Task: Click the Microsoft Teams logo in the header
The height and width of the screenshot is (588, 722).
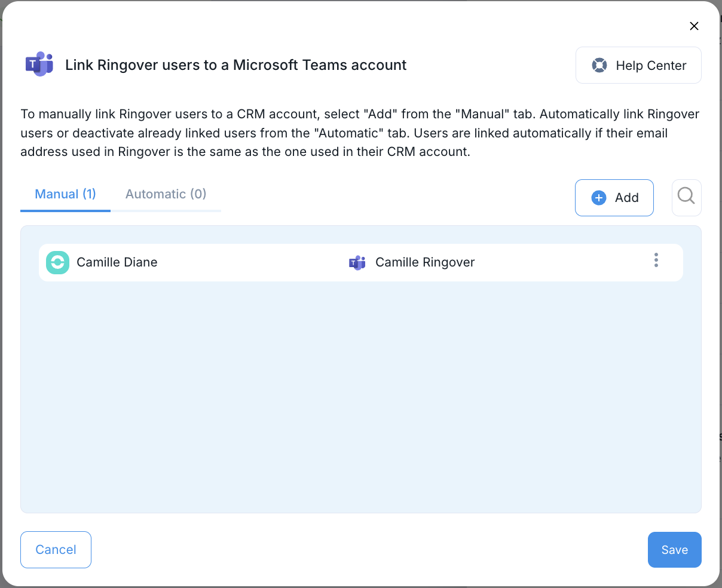Action: point(39,65)
